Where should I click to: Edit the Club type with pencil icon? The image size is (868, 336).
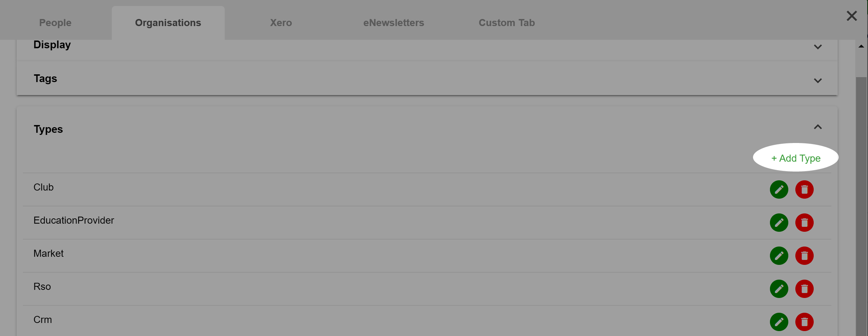(x=779, y=189)
